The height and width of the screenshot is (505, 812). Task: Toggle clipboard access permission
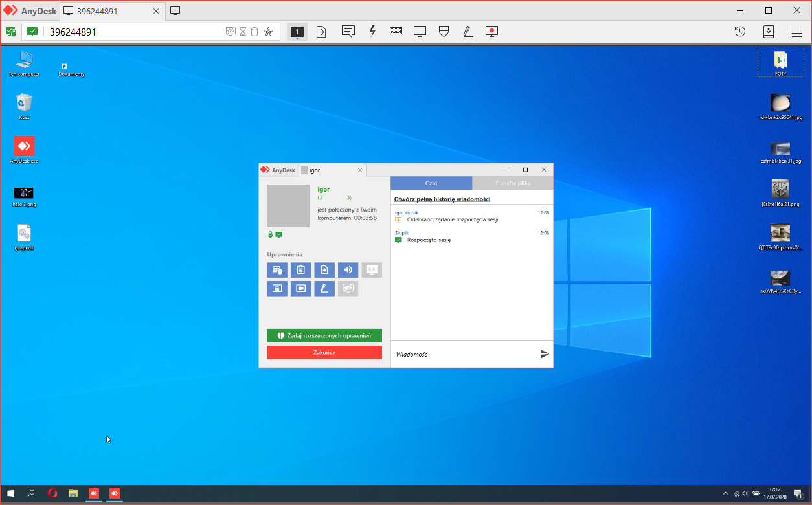point(300,270)
